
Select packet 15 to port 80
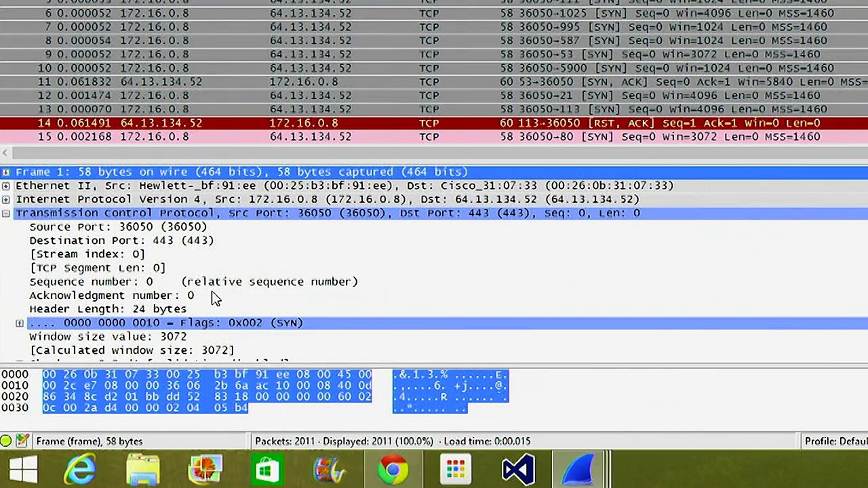point(434,136)
